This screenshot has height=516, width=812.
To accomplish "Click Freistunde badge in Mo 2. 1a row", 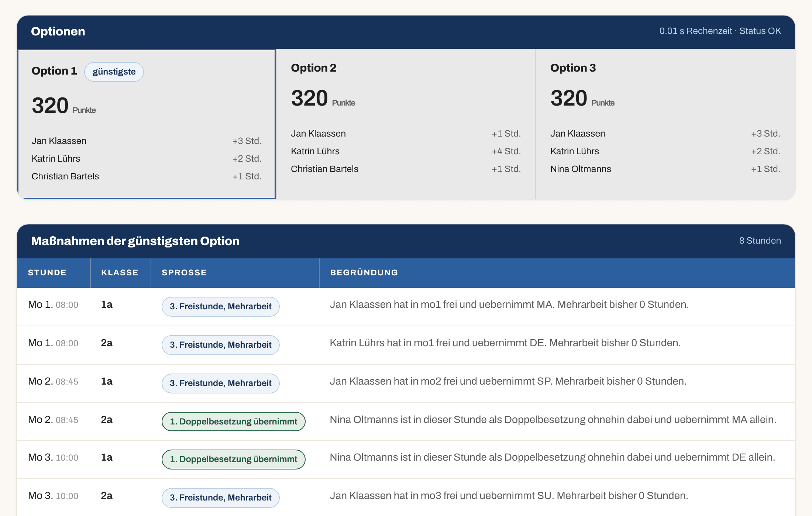I will (221, 383).
